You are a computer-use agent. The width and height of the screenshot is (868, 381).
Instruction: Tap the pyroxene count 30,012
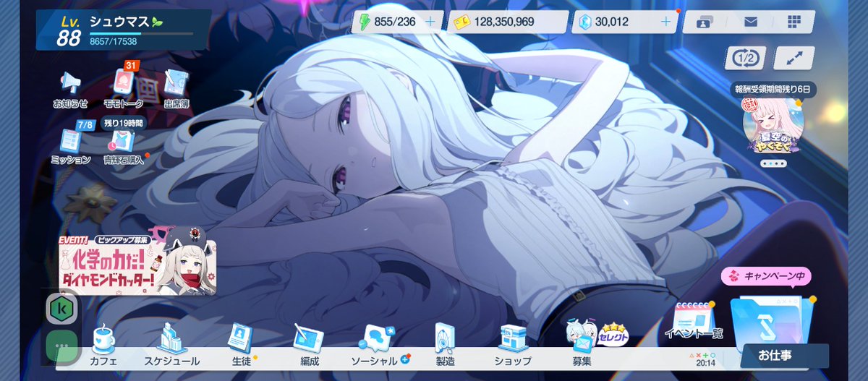[x=612, y=22]
